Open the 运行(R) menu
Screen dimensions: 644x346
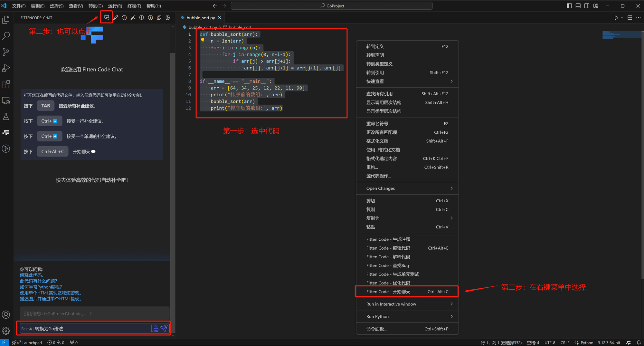pyautogui.click(x=115, y=6)
